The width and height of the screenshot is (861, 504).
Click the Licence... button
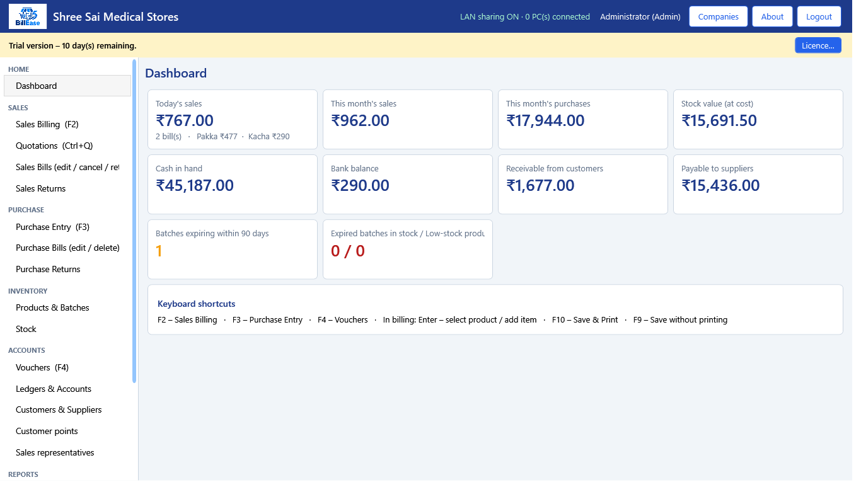[818, 45]
